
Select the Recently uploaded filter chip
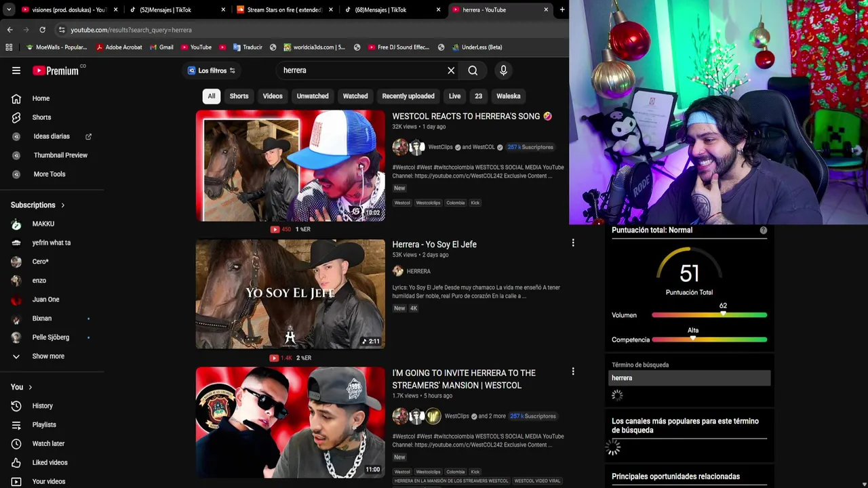tap(408, 96)
